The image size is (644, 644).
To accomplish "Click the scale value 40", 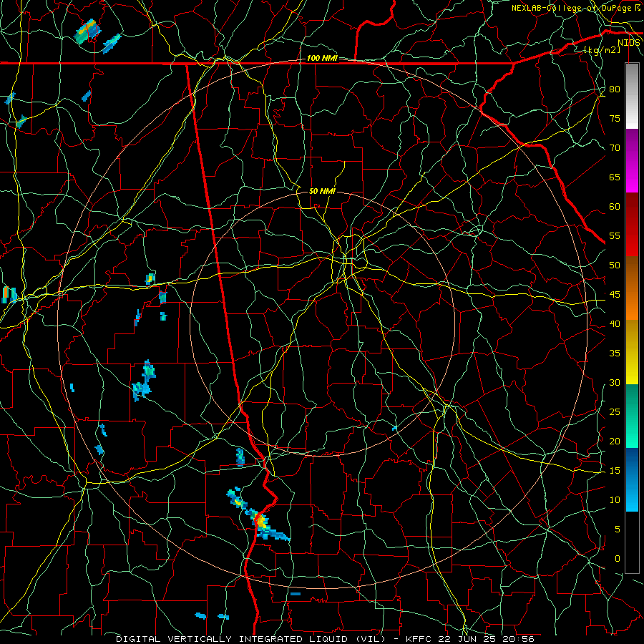I will 615,324.
